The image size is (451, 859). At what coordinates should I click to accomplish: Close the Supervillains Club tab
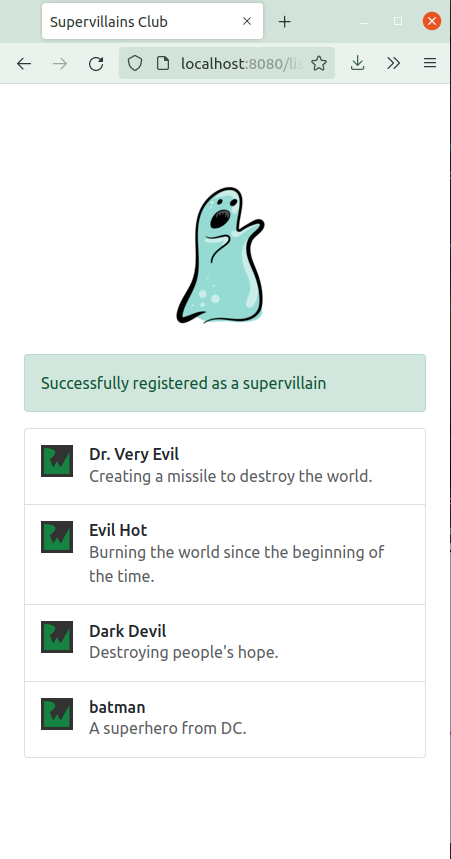[247, 21]
